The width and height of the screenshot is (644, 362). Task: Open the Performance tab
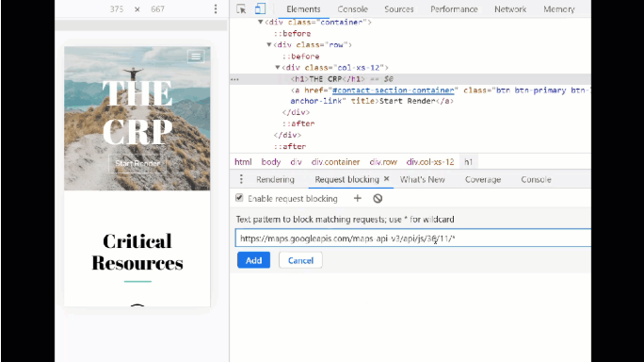point(454,9)
